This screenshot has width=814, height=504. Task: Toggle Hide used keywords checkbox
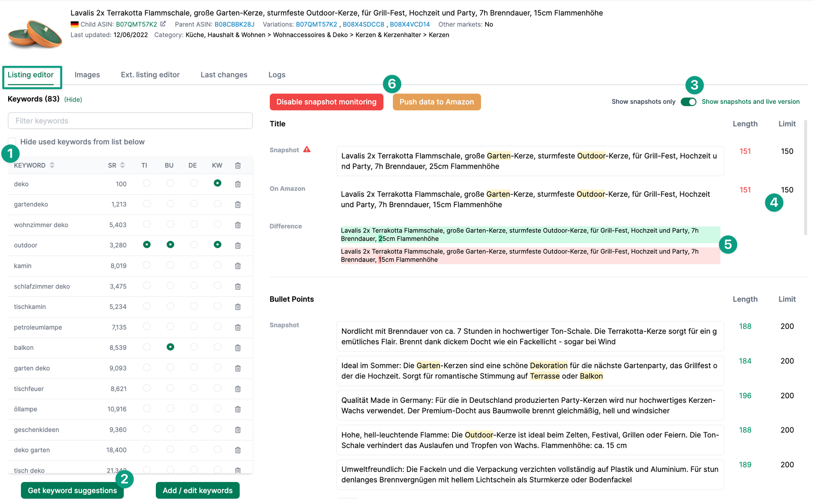pos(12,141)
